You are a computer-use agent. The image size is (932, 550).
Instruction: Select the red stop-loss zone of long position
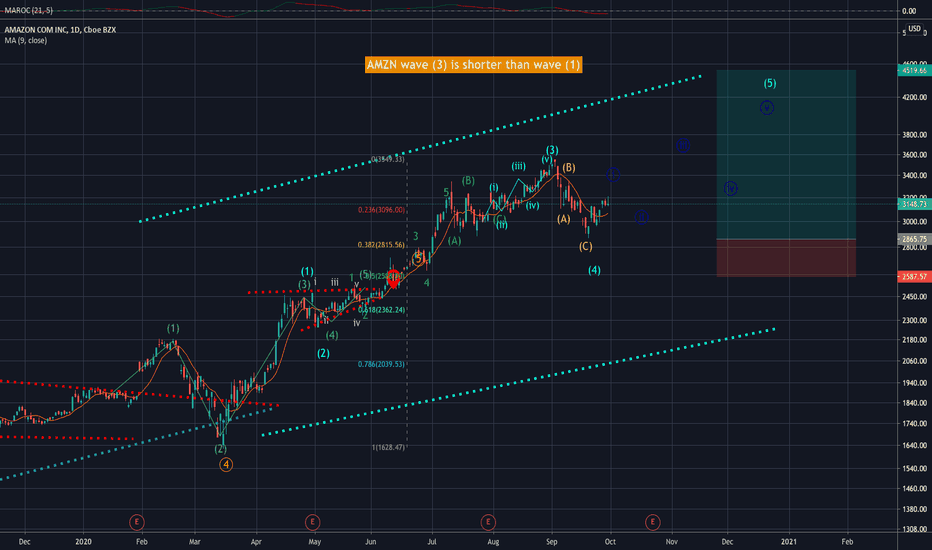click(x=786, y=258)
